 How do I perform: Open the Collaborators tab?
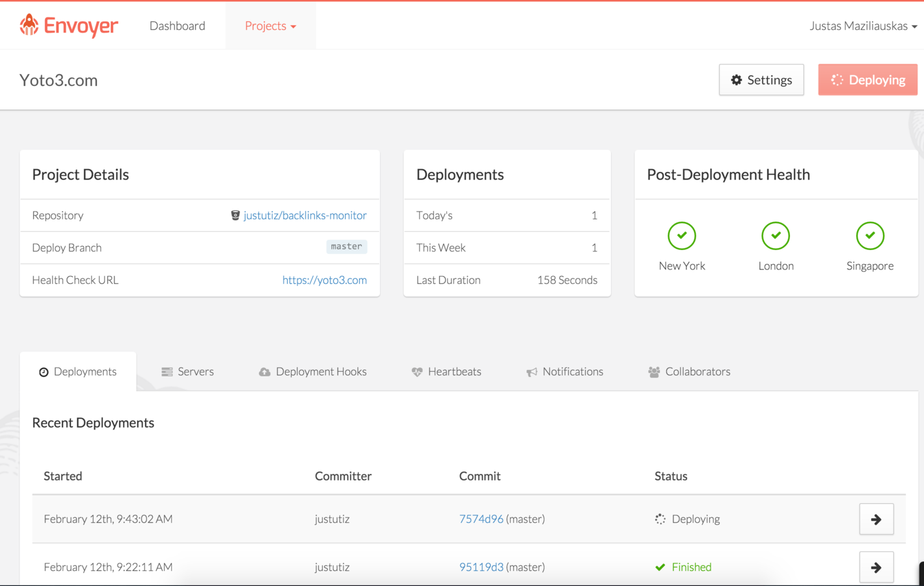pos(689,371)
